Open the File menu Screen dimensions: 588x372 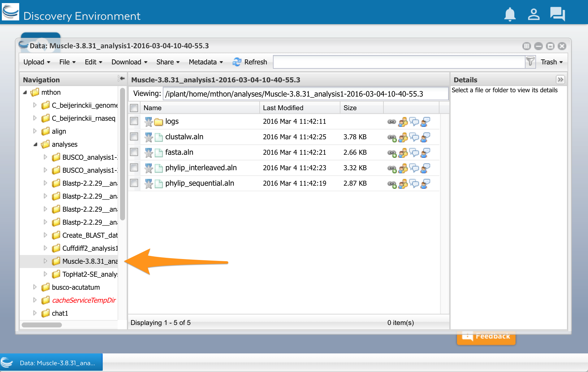(67, 62)
